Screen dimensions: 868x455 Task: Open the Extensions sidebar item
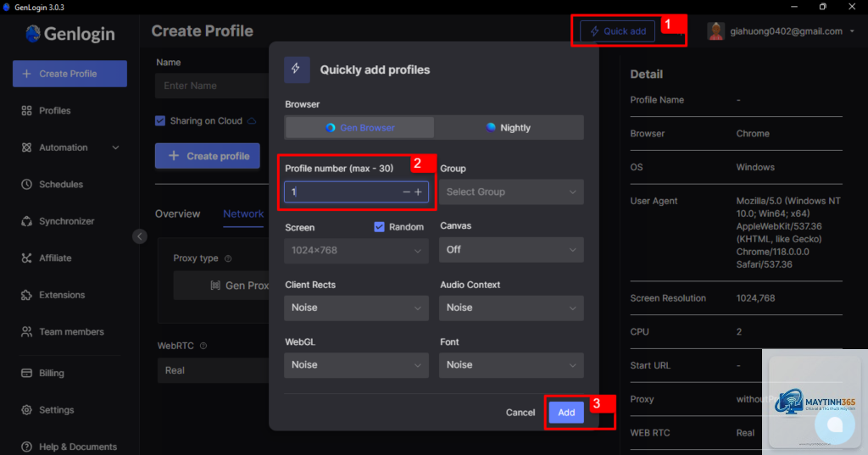coord(53,295)
